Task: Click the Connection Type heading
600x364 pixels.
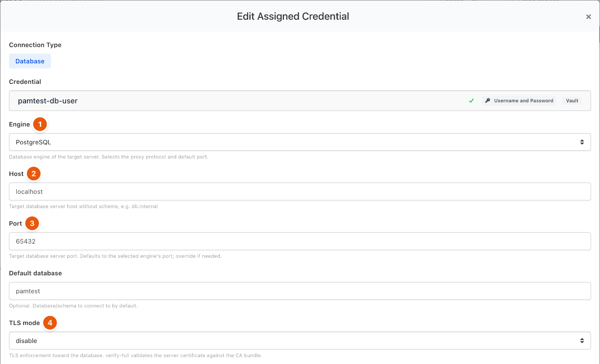Action: pyautogui.click(x=35, y=45)
